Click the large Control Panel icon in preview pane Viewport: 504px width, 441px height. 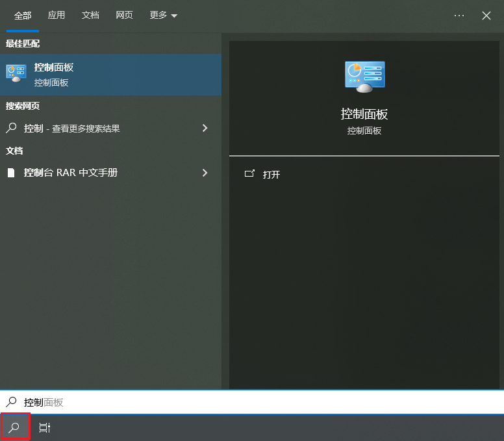[x=364, y=77]
